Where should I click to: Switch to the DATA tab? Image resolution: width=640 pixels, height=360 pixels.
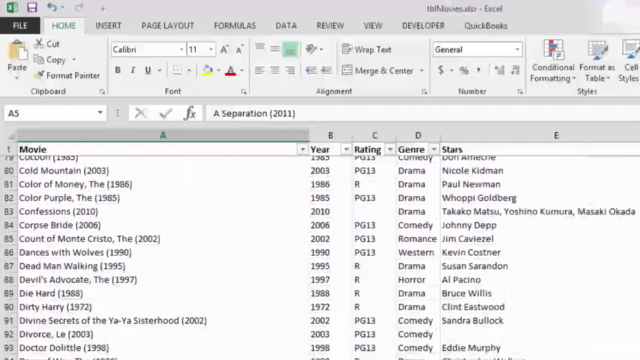[286, 26]
